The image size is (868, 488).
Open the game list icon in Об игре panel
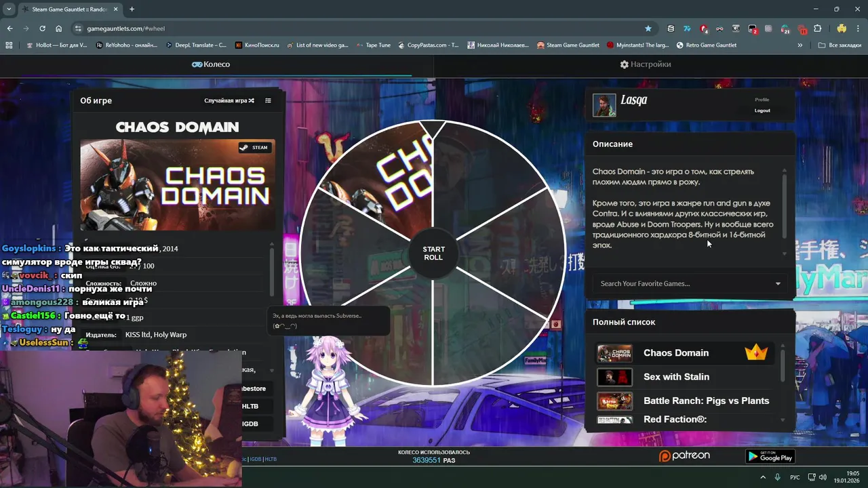(x=268, y=100)
